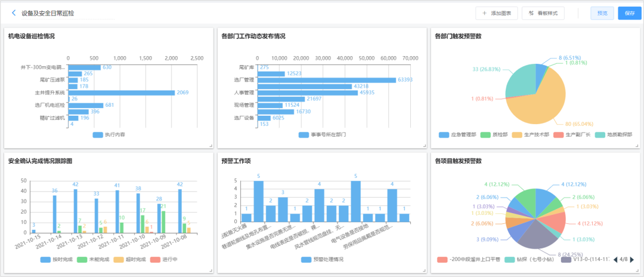Image resolution: width=644 pixels, height=277 pixels.
Task: Go back using the top-left arrow
Action: 14,13
